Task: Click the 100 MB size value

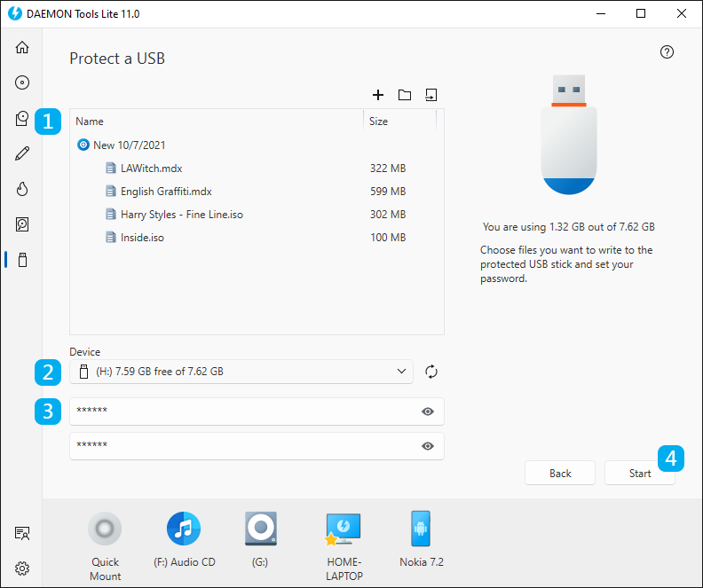Action: (388, 238)
